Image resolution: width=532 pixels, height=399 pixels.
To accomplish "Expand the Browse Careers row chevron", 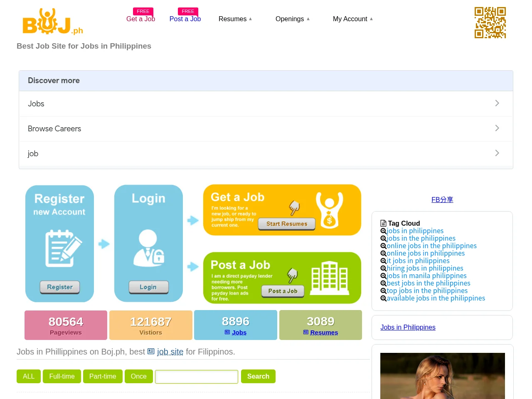I will pyautogui.click(x=497, y=128).
